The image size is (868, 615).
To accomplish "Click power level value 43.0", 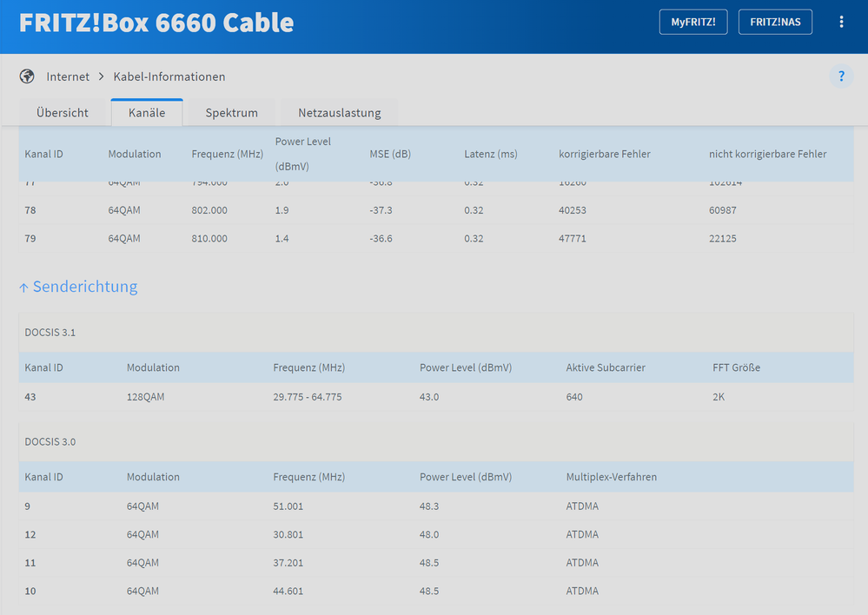I will [429, 397].
